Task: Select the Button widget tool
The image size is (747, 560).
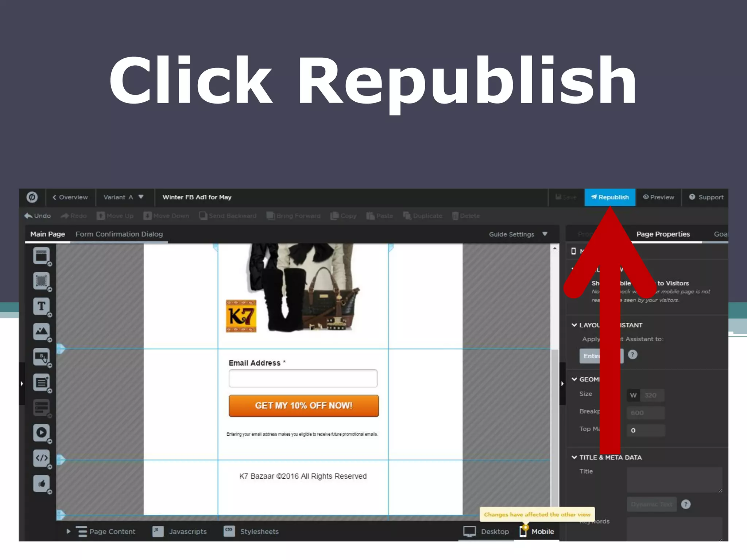Action: click(42, 357)
